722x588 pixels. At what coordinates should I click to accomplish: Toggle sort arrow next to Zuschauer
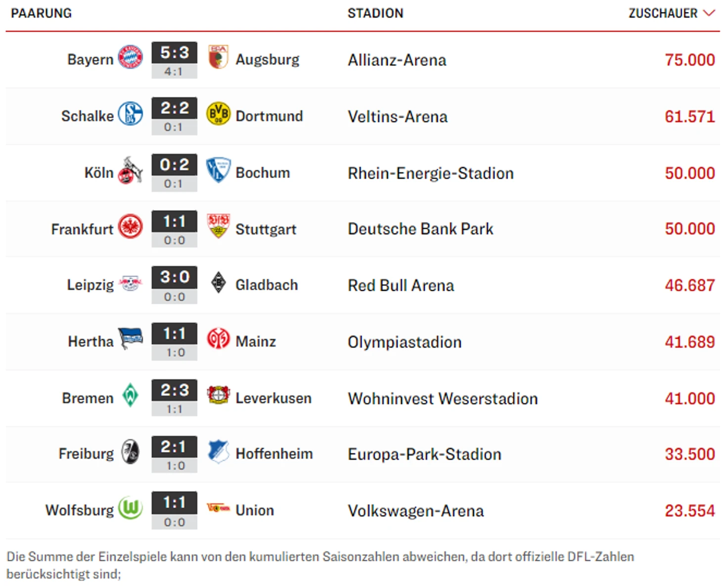(x=709, y=13)
